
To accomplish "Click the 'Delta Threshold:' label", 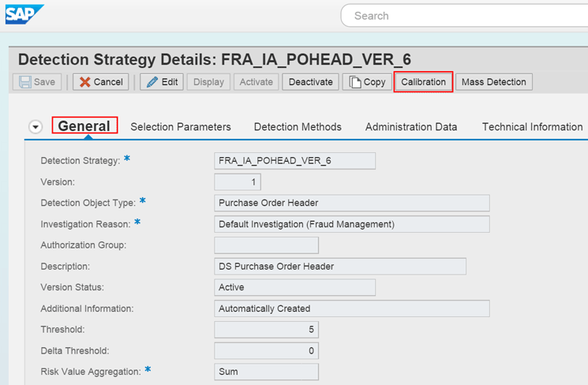I will tap(75, 351).
